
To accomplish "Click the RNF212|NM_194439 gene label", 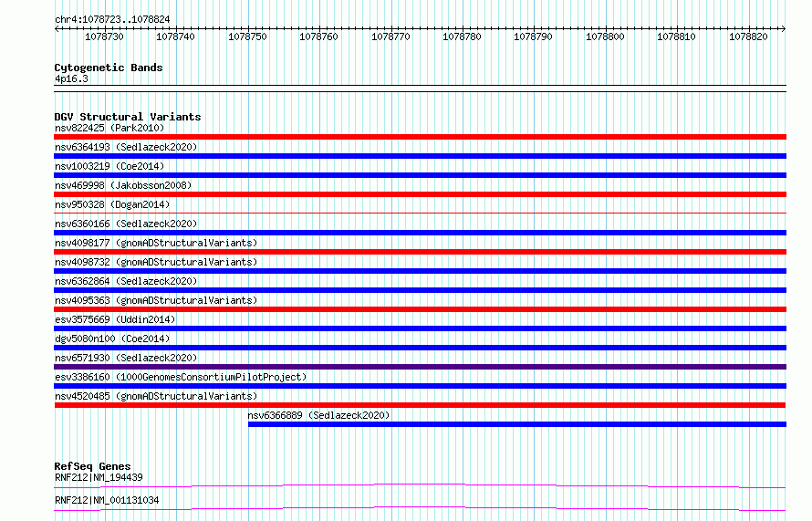I will click(99, 477).
